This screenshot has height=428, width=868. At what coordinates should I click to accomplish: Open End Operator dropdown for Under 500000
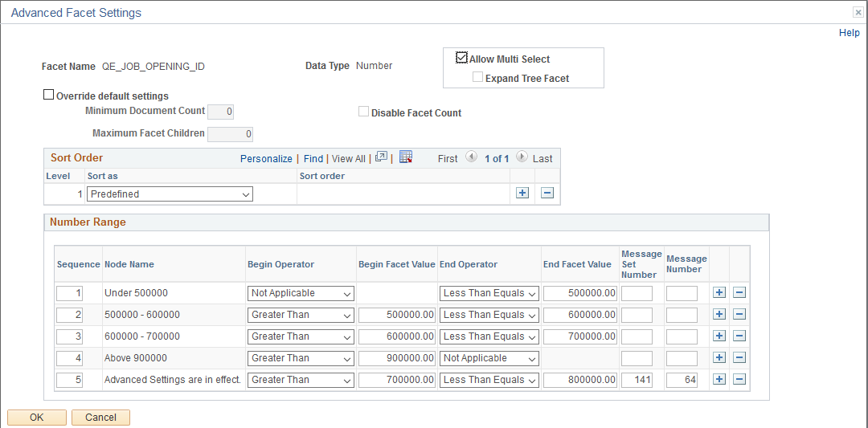point(489,293)
